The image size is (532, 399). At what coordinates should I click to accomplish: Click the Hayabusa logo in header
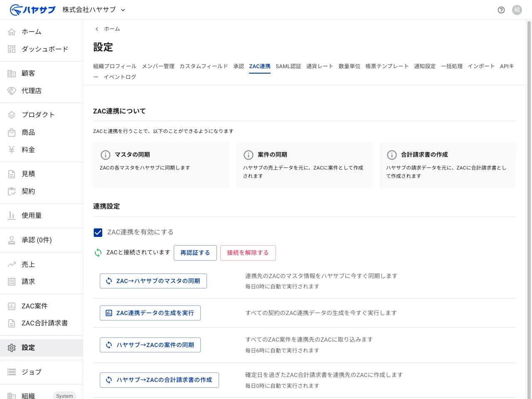(32, 10)
